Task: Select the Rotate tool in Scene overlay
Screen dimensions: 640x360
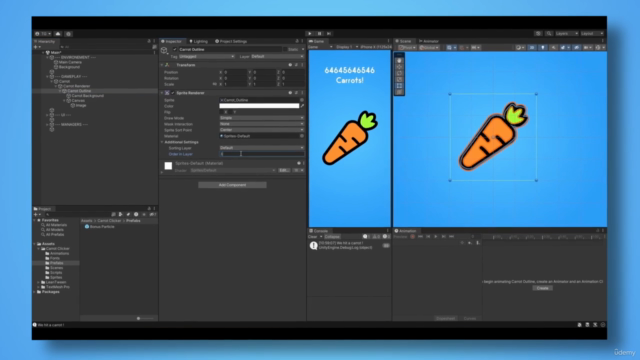Action: click(399, 73)
